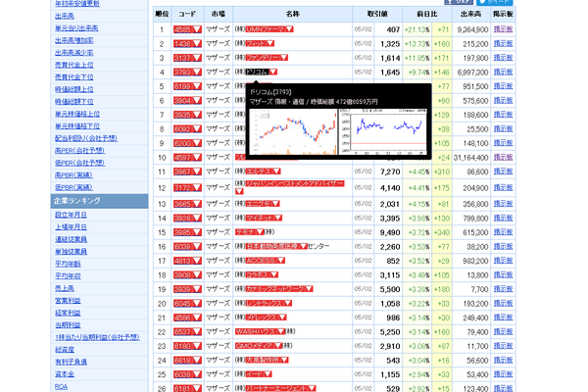The width and height of the screenshot is (588, 392).
Task: Click the Tweet (ツイート) share button
Action: [x=494, y=2]
